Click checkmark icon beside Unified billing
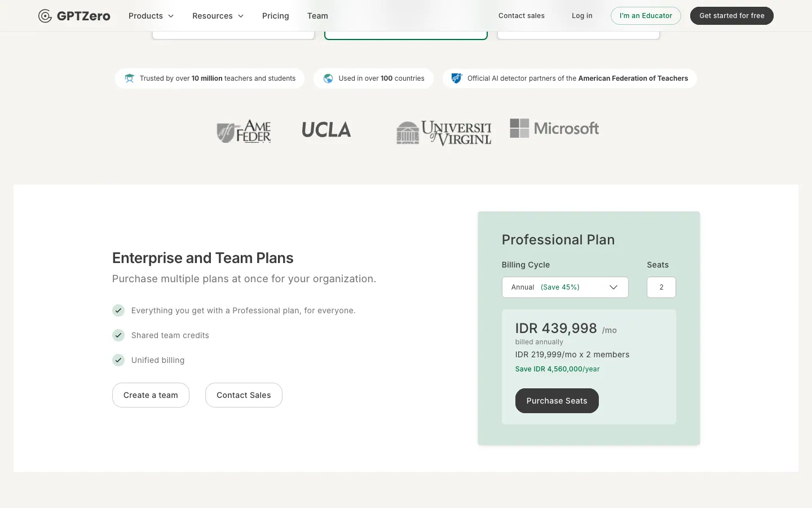 (118, 360)
